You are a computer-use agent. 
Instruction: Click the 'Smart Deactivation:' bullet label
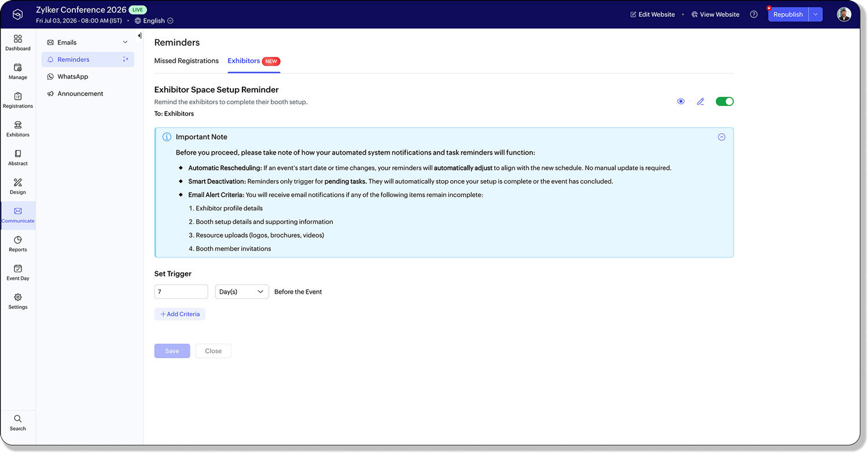click(x=217, y=181)
